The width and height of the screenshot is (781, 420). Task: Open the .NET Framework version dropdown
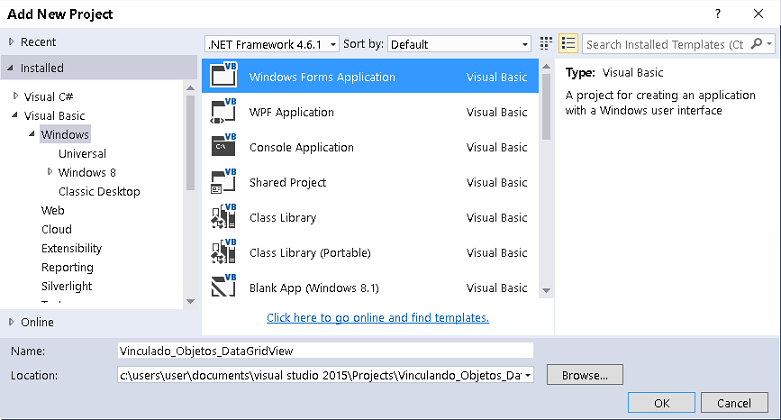click(x=270, y=44)
